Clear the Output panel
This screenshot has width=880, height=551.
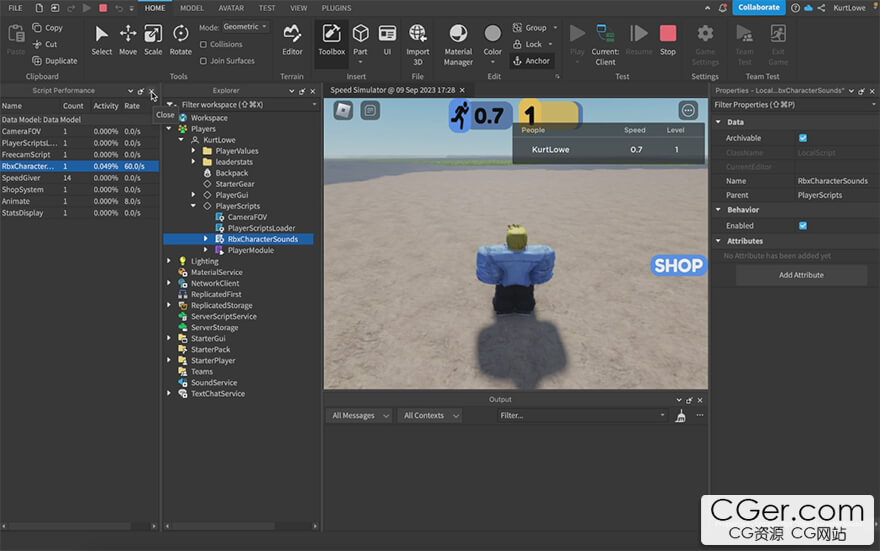[680, 416]
